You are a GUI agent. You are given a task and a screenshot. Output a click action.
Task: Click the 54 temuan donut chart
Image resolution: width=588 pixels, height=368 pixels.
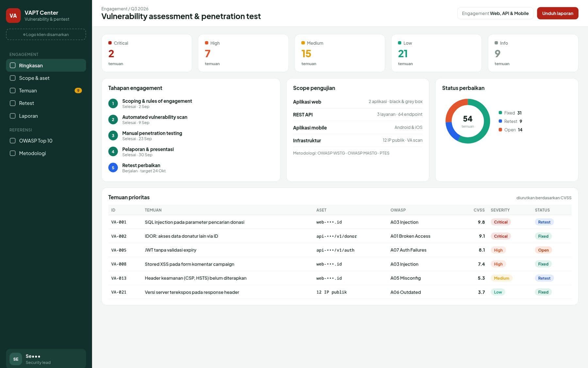tap(467, 121)
